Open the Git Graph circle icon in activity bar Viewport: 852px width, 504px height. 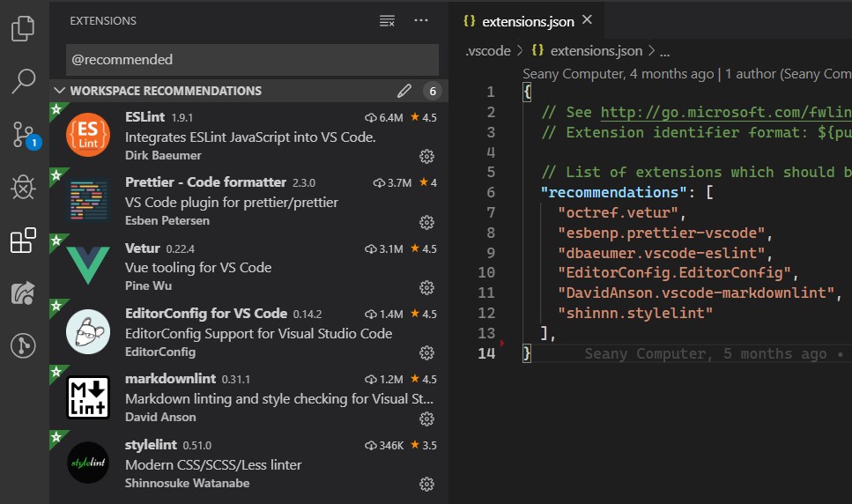point(23,345)
